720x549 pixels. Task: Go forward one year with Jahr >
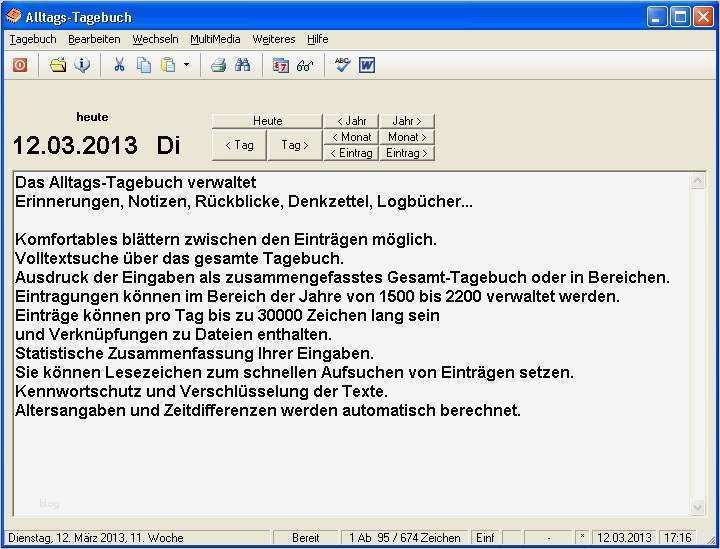(407, 121)
